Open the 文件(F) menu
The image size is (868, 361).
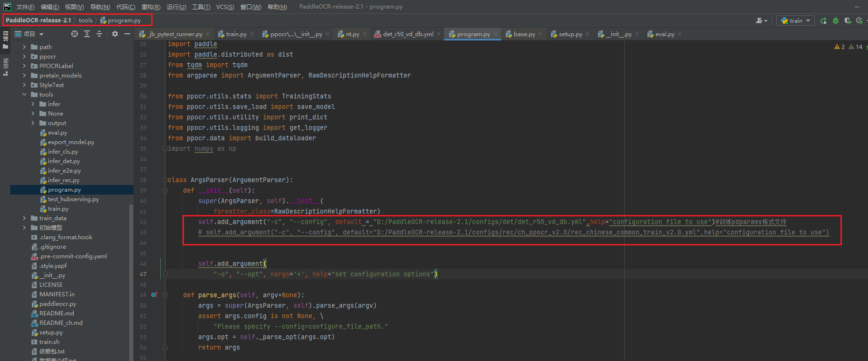(x=25, y=7)
